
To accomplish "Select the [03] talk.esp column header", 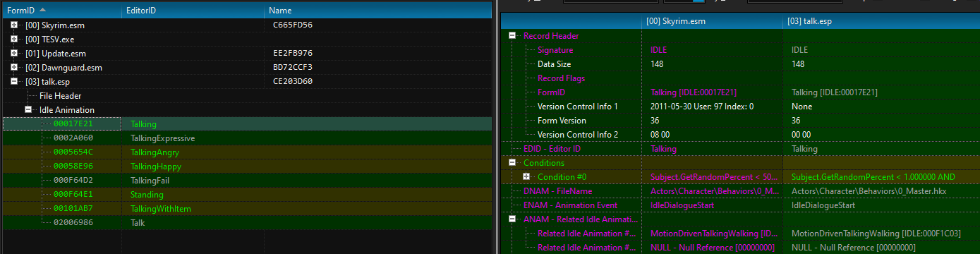I will pyautogui.click(x=881, y=22).
